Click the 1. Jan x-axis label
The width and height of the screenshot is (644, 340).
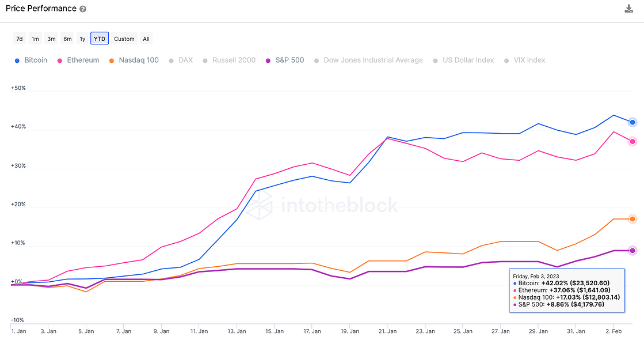click(x=18, y=331)
